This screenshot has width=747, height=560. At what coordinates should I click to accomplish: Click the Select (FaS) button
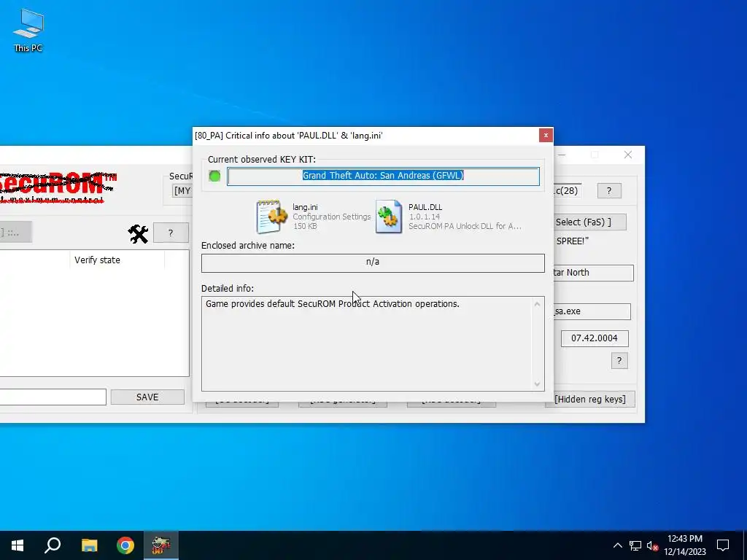tap(589, 222)
